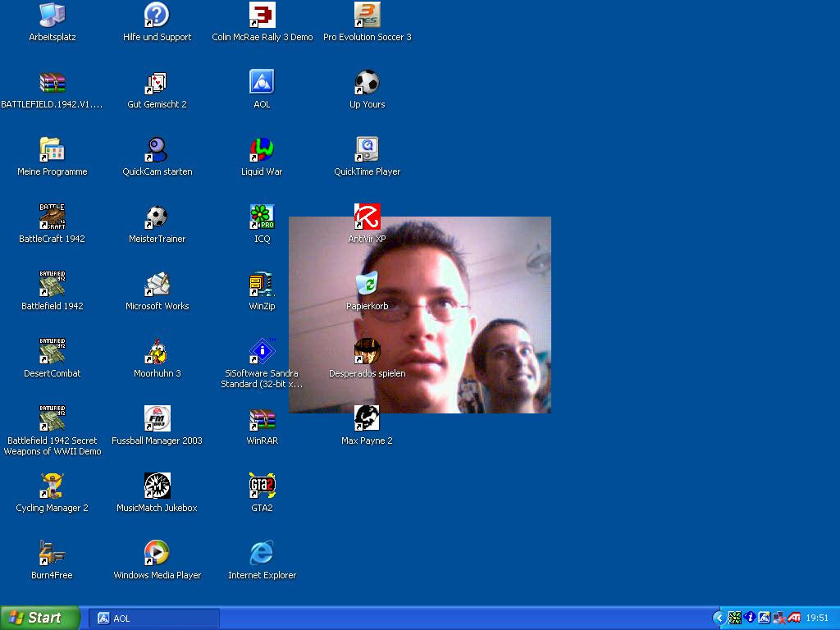840x630 pixels.
Task: Click the AOL tray icon
Action: tap(764, 619)
